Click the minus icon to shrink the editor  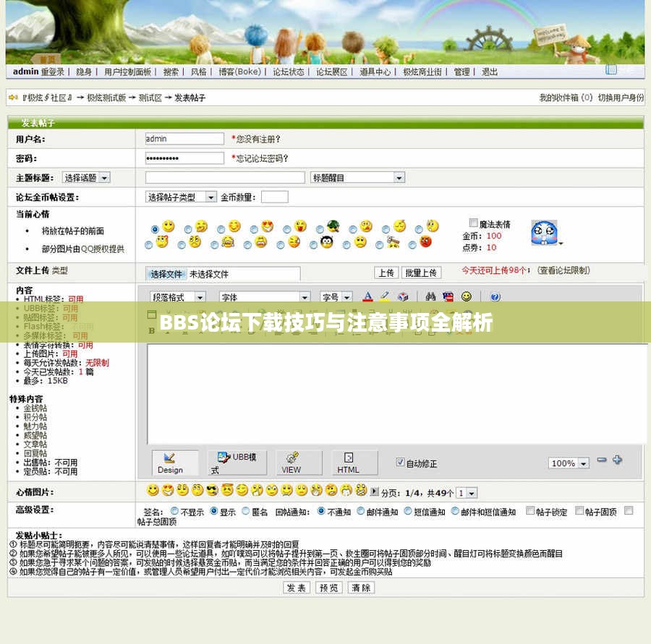click(602, 460)
